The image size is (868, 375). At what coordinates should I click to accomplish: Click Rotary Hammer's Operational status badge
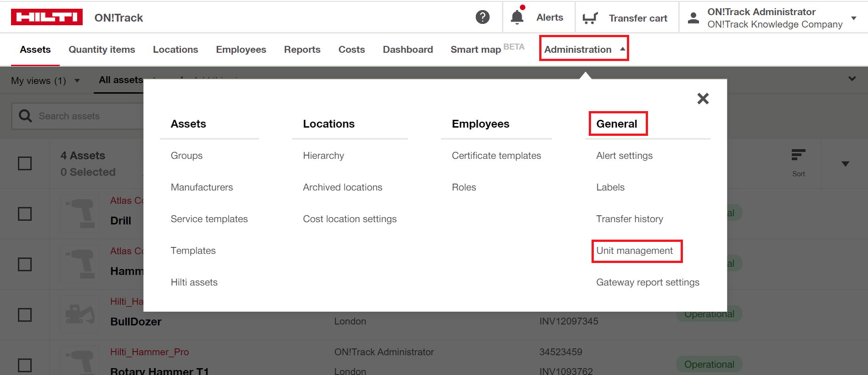point(709,364)
